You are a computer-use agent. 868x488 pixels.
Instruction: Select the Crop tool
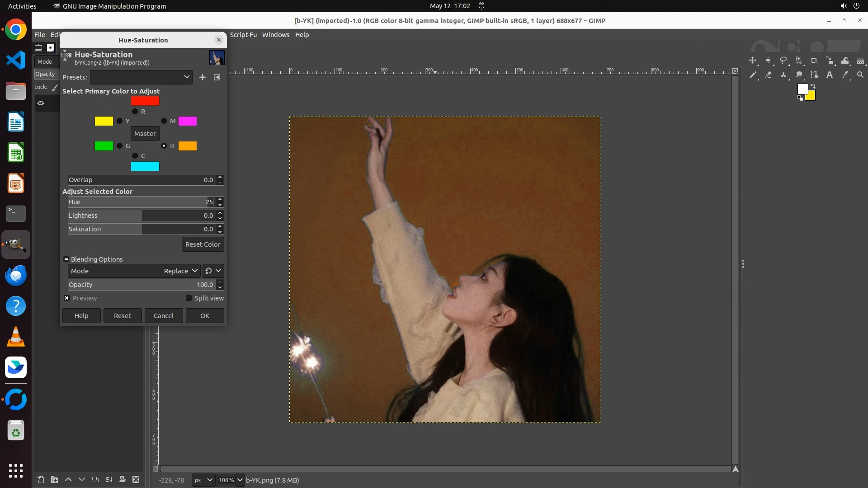(814, 61)
